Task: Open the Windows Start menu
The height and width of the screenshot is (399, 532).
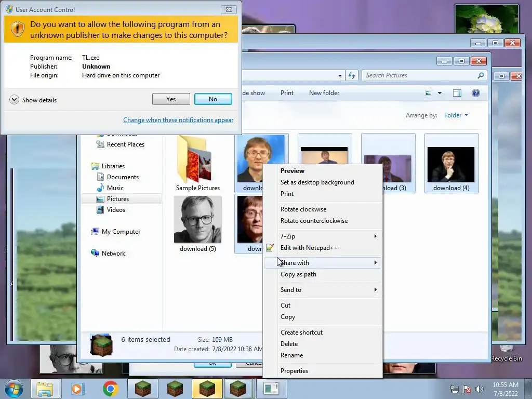Action: pos(14,389)
